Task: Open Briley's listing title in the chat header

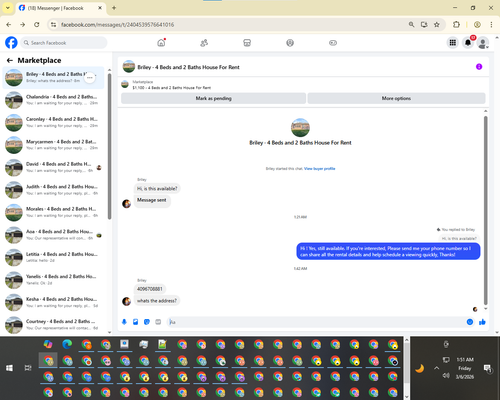Action: 189,67
